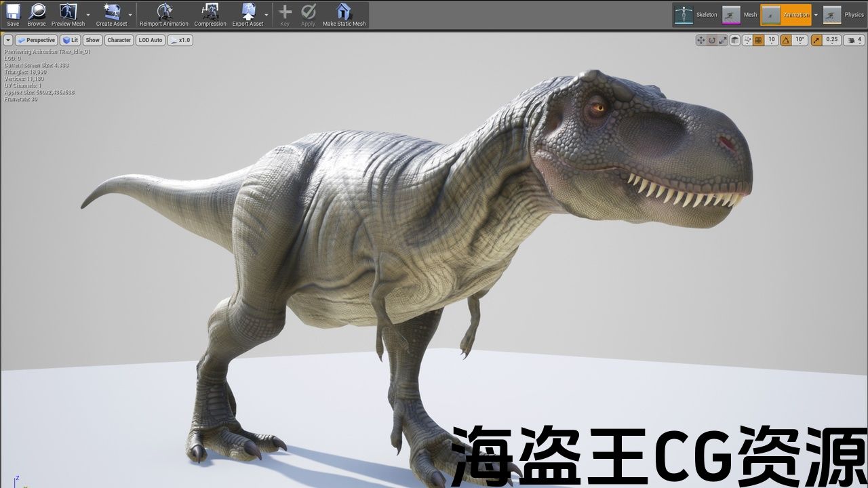Toggle rotation snapping in the viewport
This screenshot has height=488, width=868.
coord(786,40)
